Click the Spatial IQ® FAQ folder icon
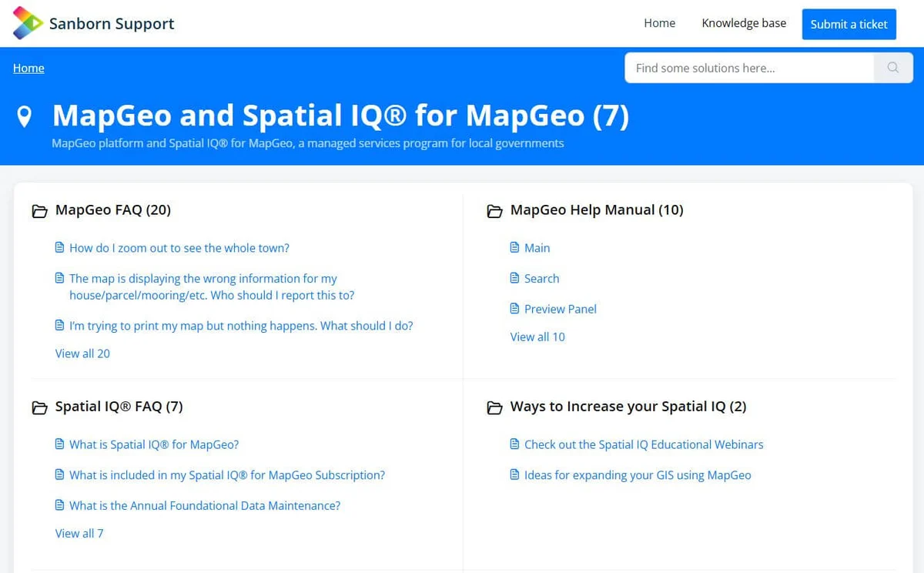This screenshot has width=924, height=573. point(39,407)
